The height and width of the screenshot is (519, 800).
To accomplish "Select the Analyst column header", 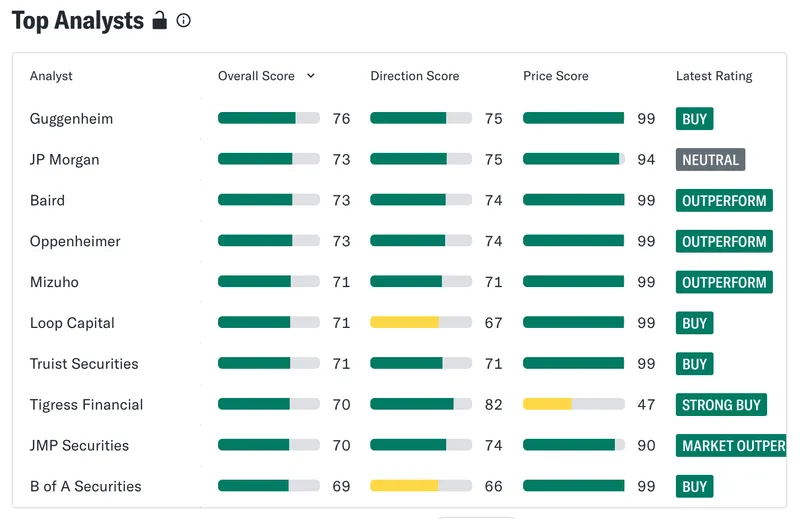I will [51, 76].
